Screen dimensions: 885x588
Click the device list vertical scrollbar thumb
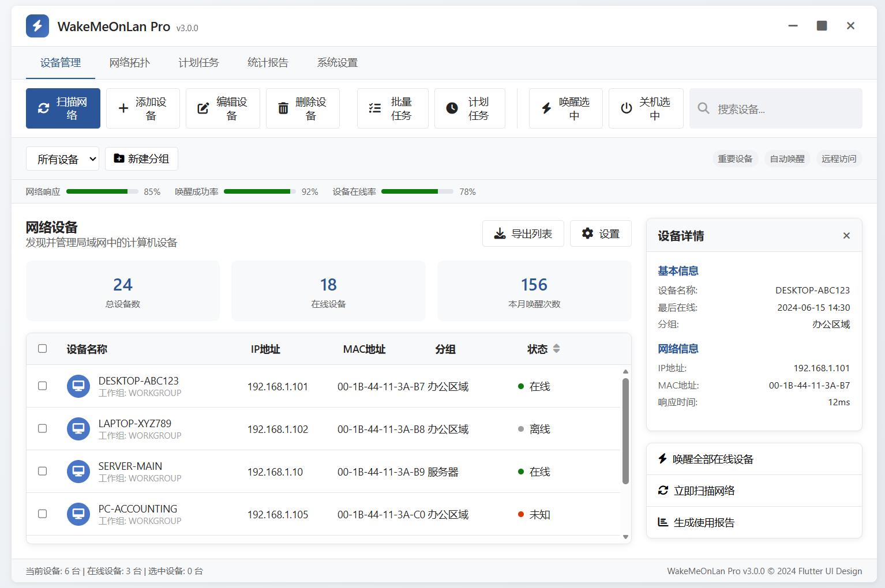coord(625,431)
